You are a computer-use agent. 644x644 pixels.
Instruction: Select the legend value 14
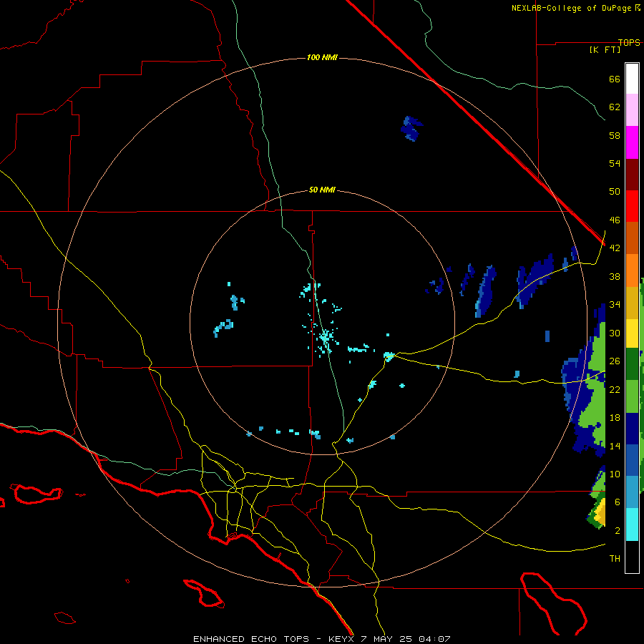[x=615, y=446]
